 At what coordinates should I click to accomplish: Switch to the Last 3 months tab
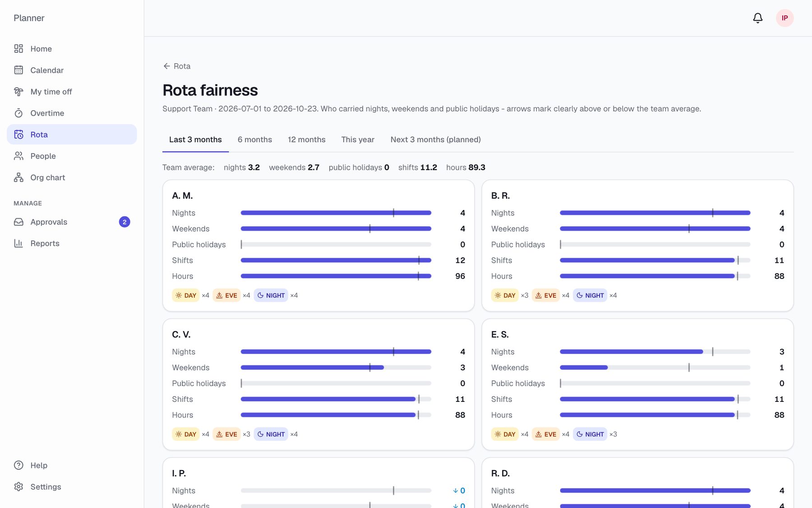tap(195, 140)
